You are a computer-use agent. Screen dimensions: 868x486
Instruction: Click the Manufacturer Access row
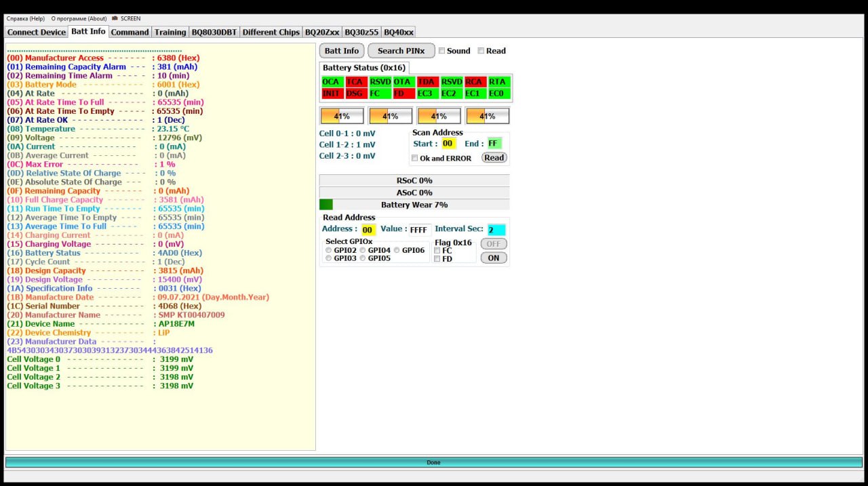[103, 58]
